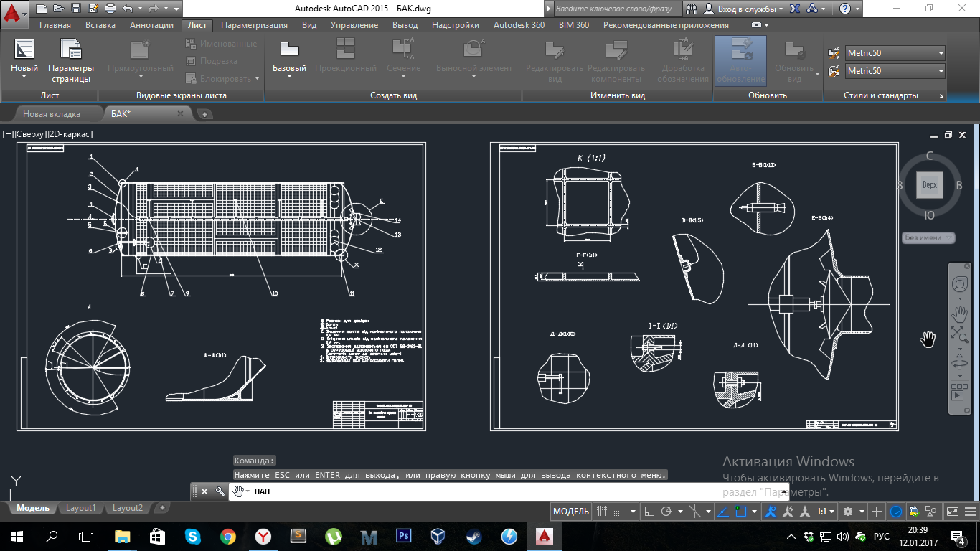Click the binoculars search icon
The height and width of the screenshot is (551, 980).
692,9
